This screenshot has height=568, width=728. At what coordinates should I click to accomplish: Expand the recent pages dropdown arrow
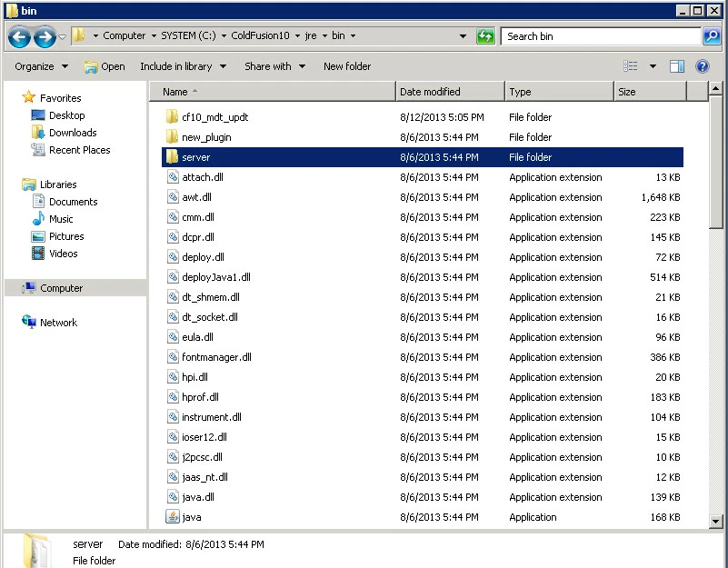click(x=62, y=36)
